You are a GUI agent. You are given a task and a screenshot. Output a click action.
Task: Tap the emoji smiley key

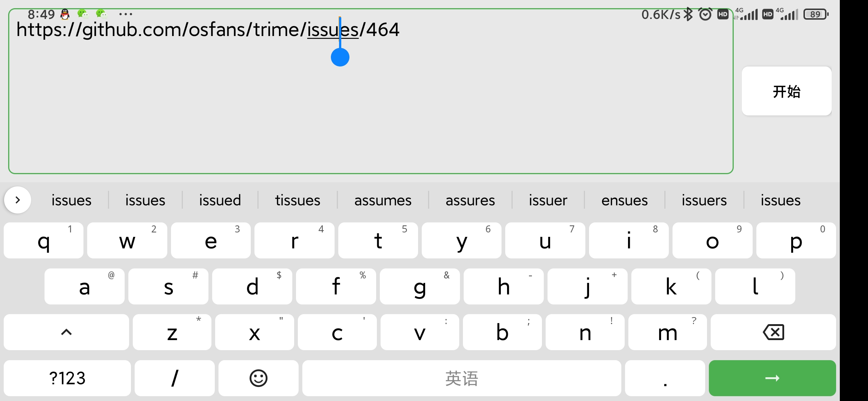[x=258, y=378]
